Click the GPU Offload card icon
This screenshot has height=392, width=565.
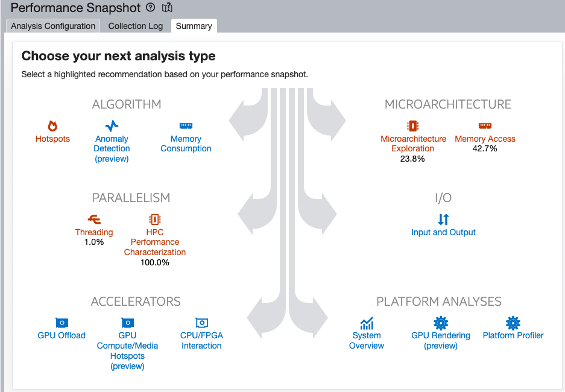point(62,323)
